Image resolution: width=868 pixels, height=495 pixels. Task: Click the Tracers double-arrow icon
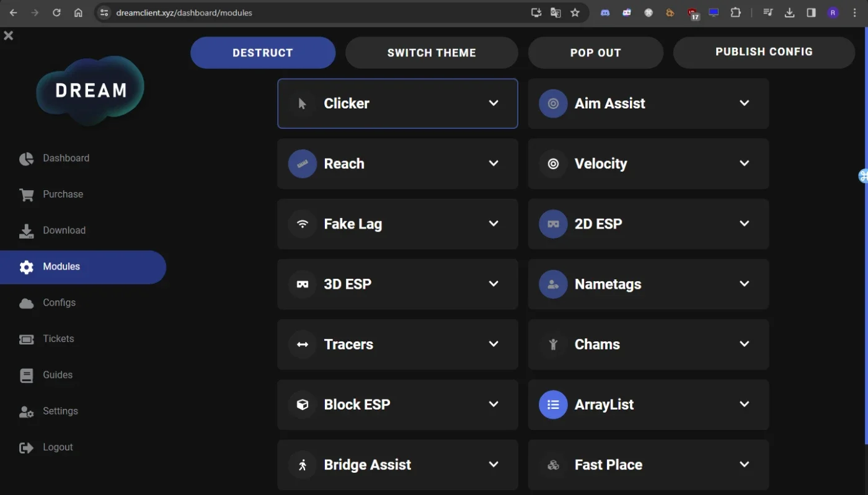[303, 344]
